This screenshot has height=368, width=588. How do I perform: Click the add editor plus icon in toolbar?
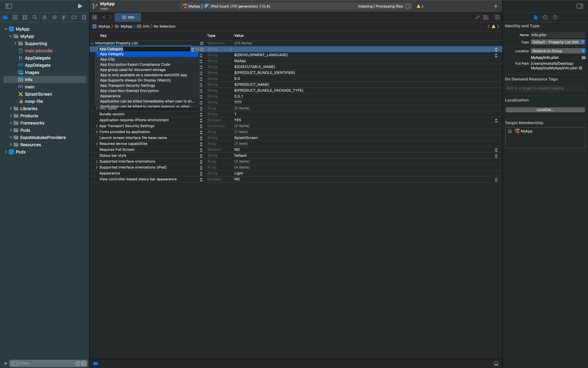click(496, 6)
